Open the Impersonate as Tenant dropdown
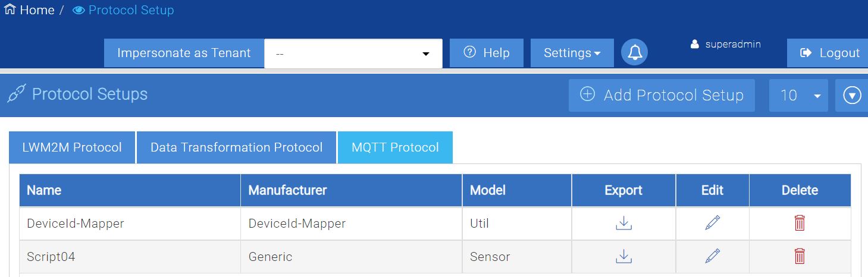 (x=353, y=53)
